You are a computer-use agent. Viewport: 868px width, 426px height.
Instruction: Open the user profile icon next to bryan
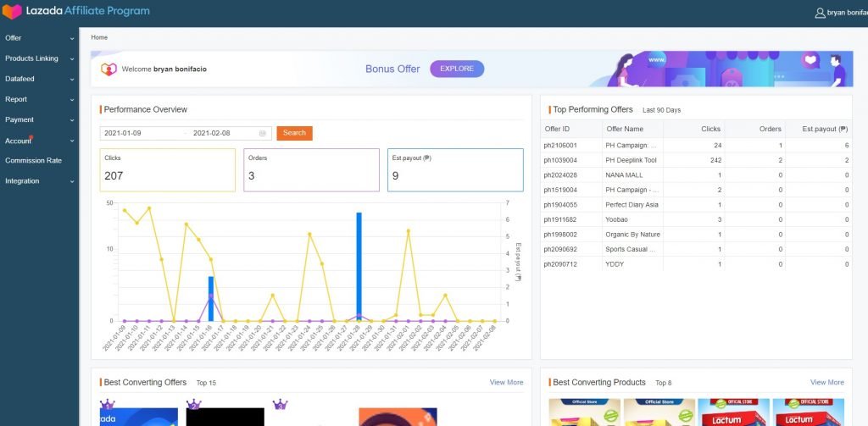820,13
